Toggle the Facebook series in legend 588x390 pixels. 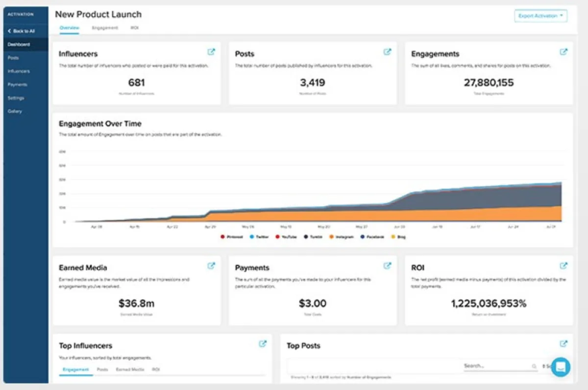pyautogui.click(x=372, y=237)
